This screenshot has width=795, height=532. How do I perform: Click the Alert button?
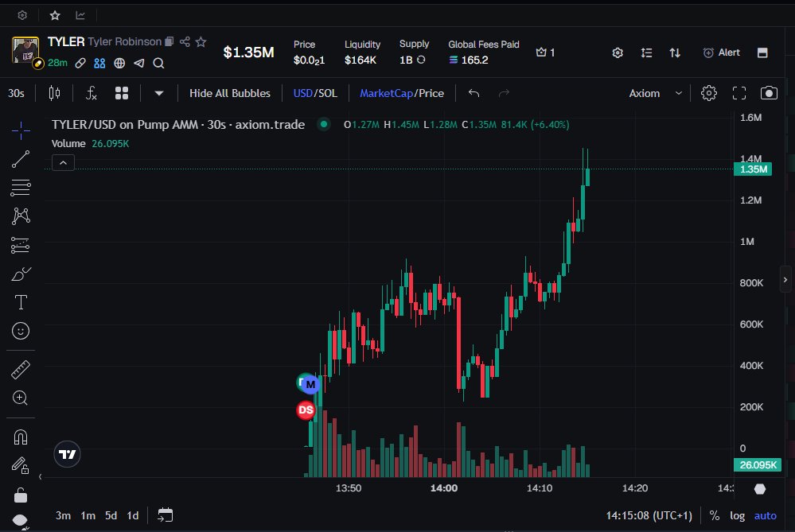click(721, 52)
